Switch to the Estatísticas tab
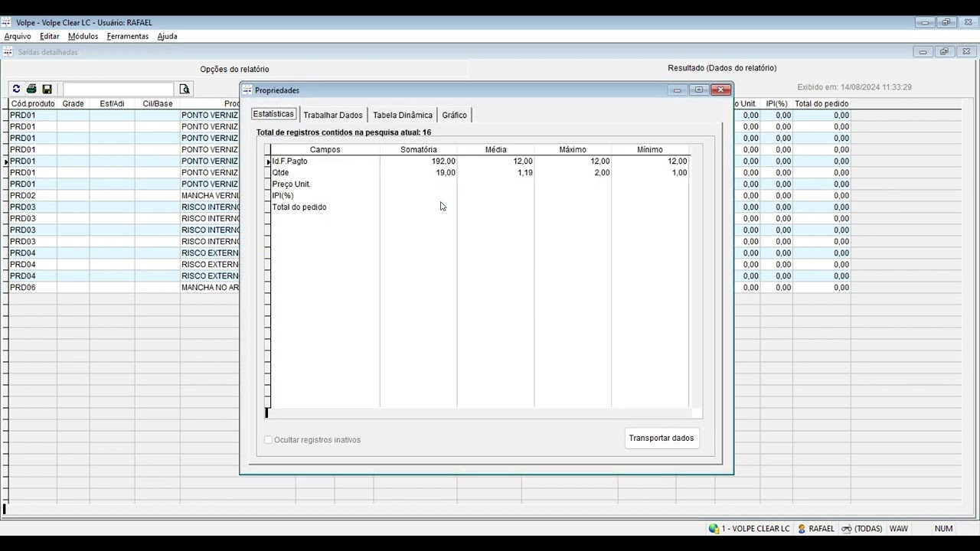Image resolution: width=980 pixels, height=551 pixels. click(273, 114)
